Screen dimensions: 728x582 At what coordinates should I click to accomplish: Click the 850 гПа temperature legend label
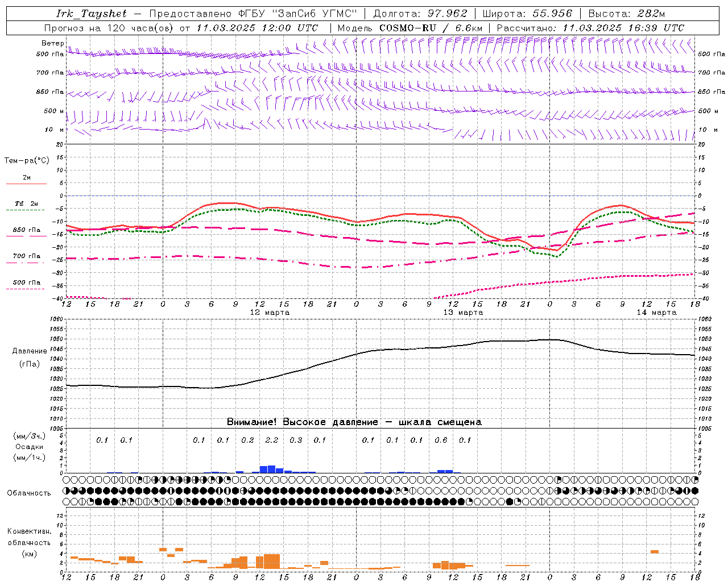(x=27, y=230)
